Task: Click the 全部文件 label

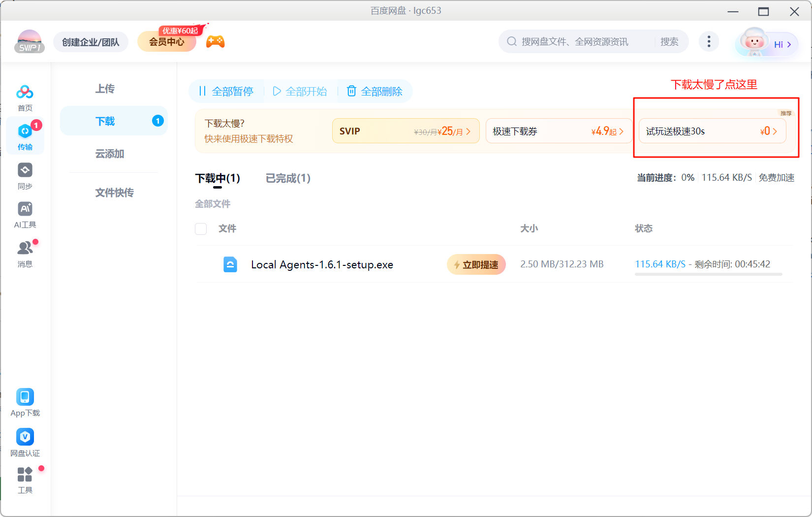Action: tap(213, 204)
